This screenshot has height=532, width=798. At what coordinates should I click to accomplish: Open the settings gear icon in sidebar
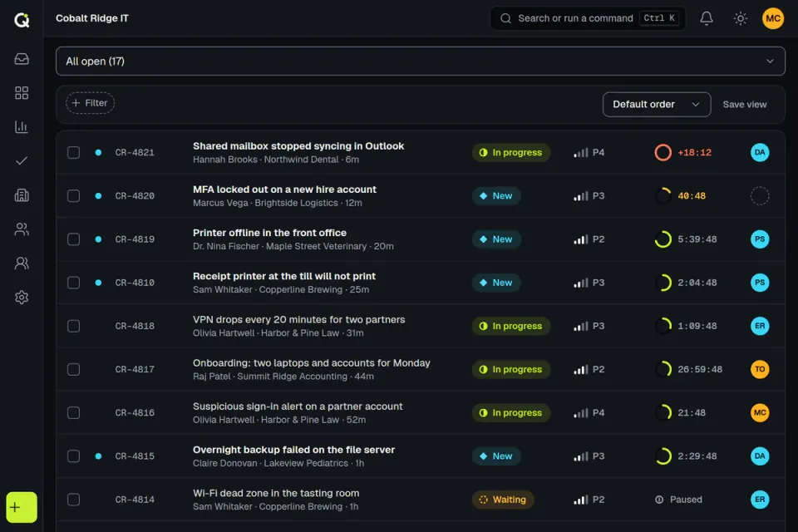[22, 298]
